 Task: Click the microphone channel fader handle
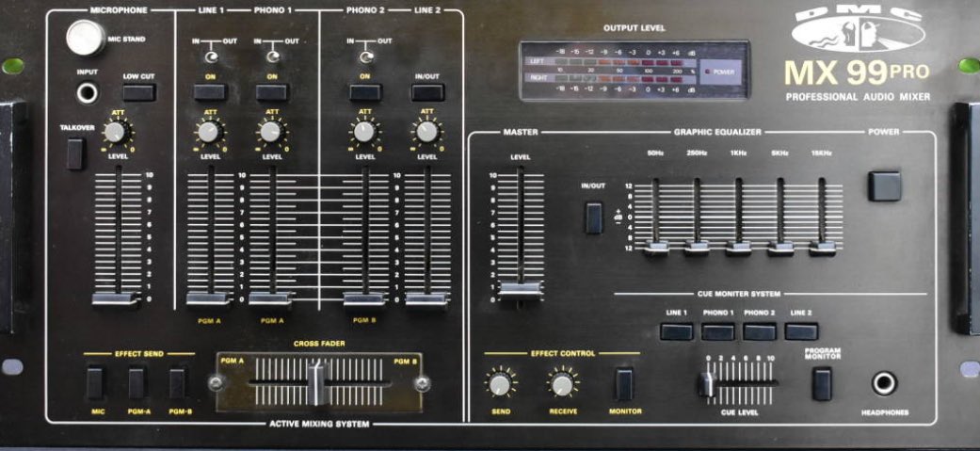pos(116,299)
